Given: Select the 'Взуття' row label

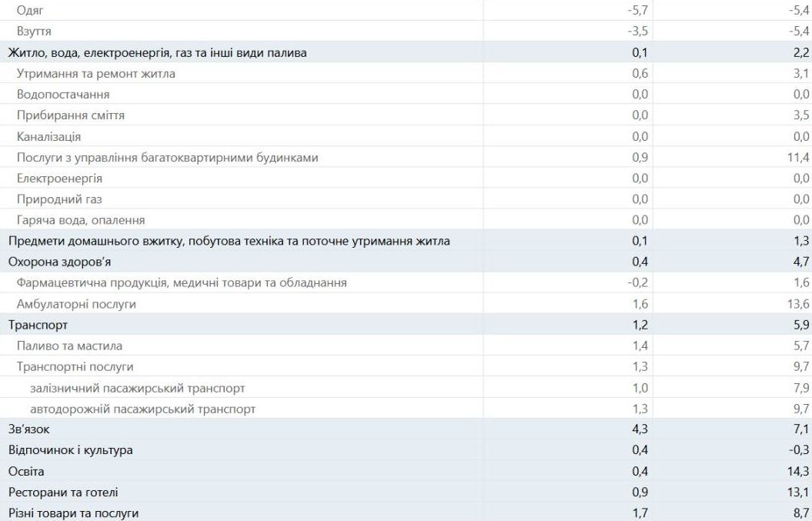Looking at the screenshot, I should 35,32.
